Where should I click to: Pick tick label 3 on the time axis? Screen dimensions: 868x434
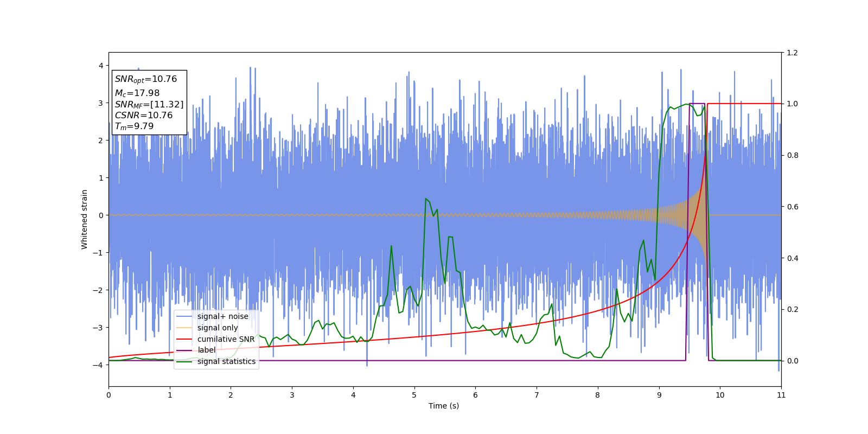point(292,395)
